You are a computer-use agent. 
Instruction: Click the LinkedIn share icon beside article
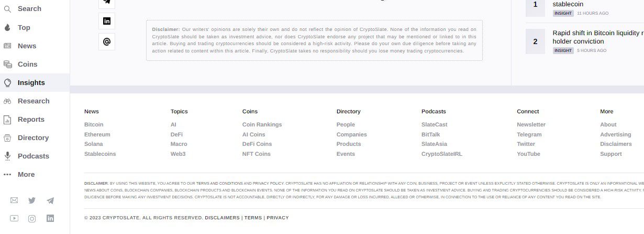click(x=107, y=21)
